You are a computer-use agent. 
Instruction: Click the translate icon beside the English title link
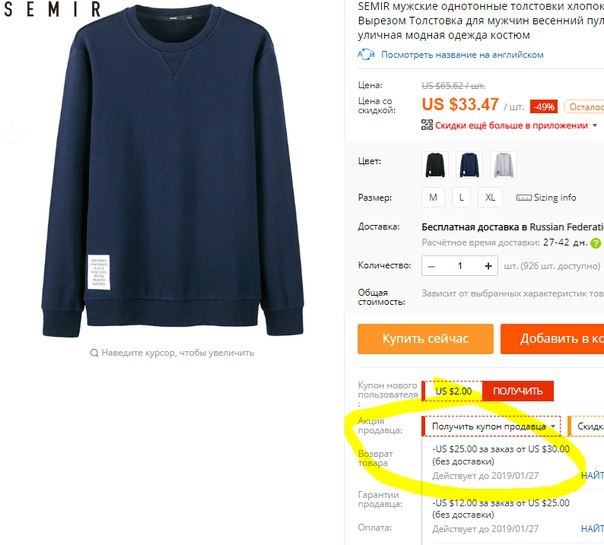[366, 54]
